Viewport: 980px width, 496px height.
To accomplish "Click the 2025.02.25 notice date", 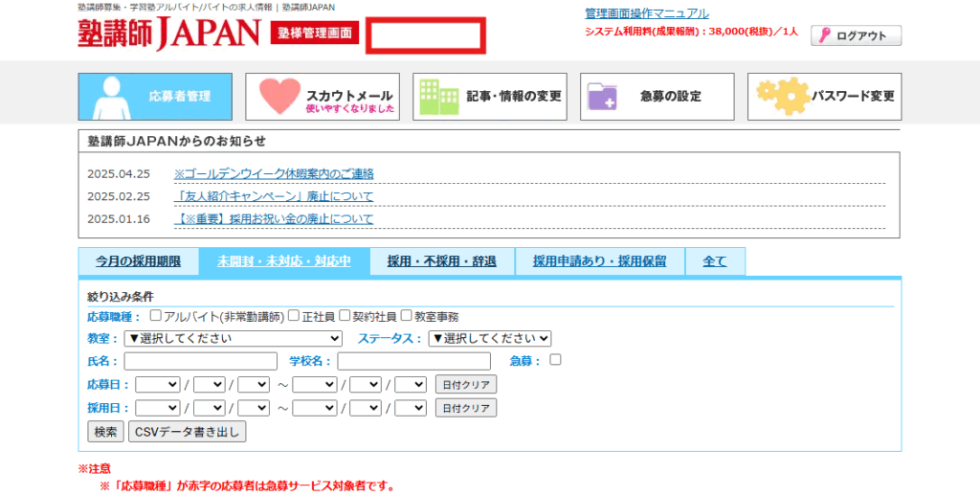I will point(119,196).
